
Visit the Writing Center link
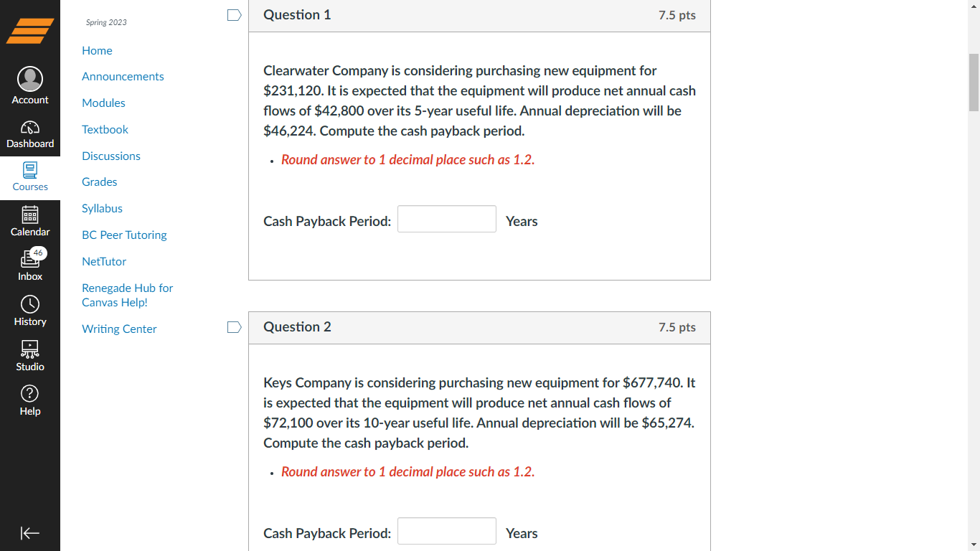119,329
